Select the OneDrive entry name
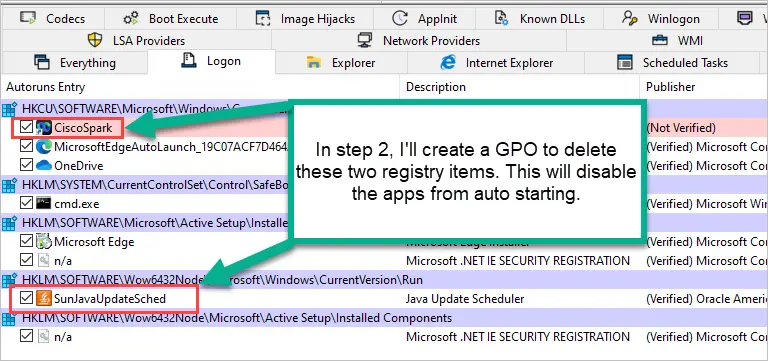 pyautogui.click(x=79, y=166)
